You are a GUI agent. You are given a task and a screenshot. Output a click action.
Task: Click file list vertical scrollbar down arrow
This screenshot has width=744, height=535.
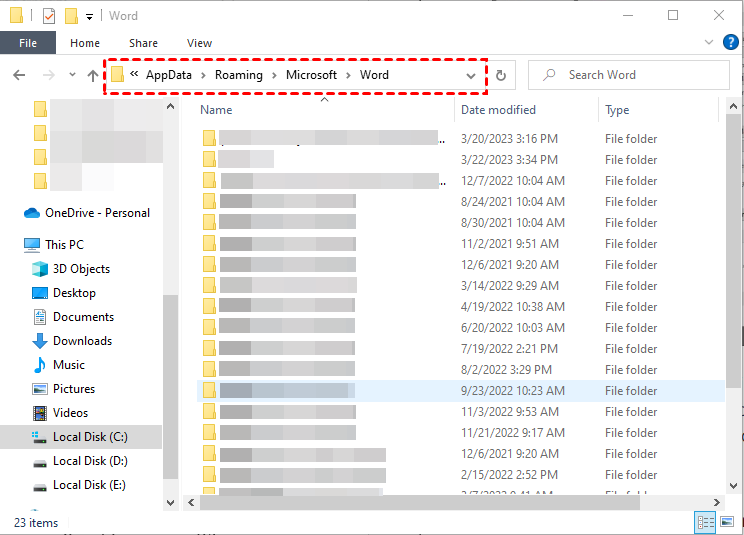(733, 486)
